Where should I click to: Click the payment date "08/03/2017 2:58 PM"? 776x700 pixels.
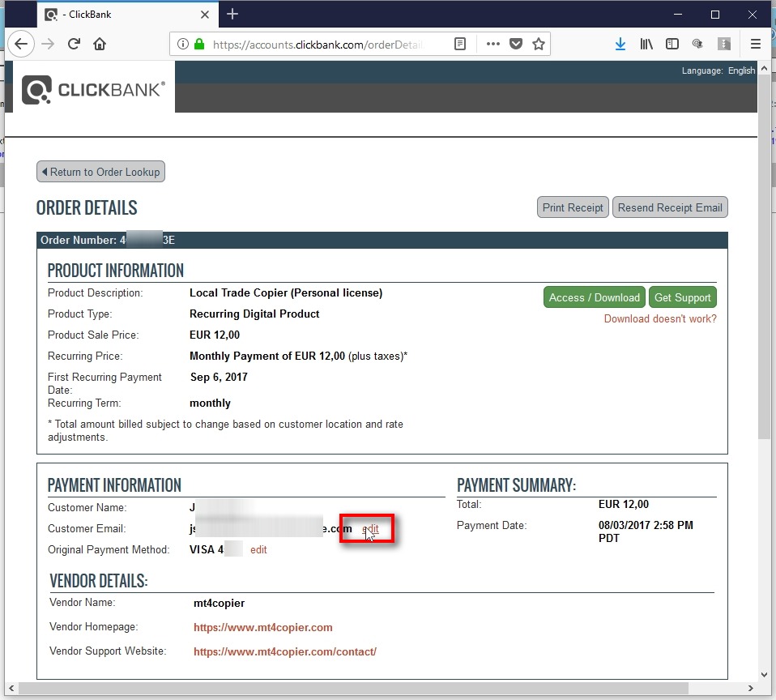point(646,525)
